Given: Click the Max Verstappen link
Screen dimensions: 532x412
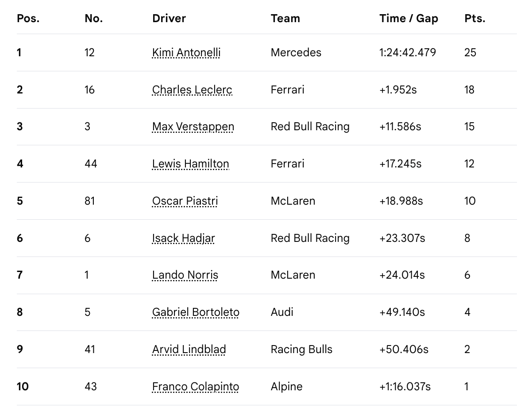Looking at the screenshot, I should [193, 127].
